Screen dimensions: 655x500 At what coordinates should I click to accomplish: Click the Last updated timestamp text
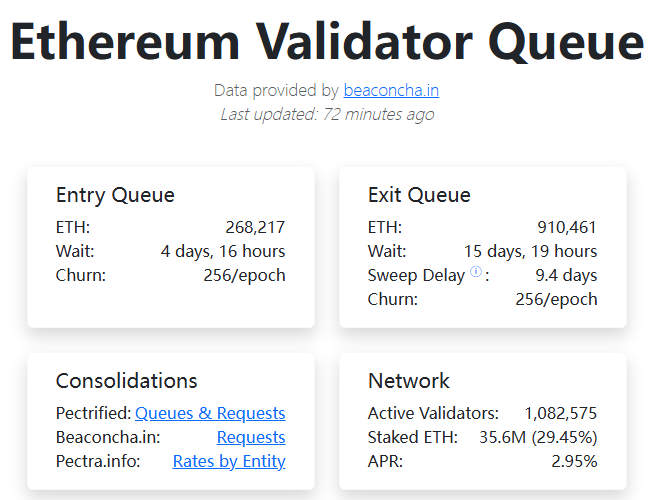tap(327, 114)
